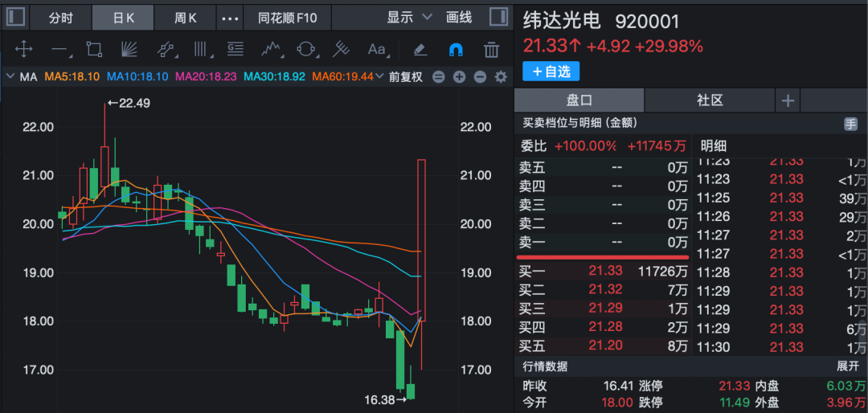Add a new panel tab with plus

point(788,100)
